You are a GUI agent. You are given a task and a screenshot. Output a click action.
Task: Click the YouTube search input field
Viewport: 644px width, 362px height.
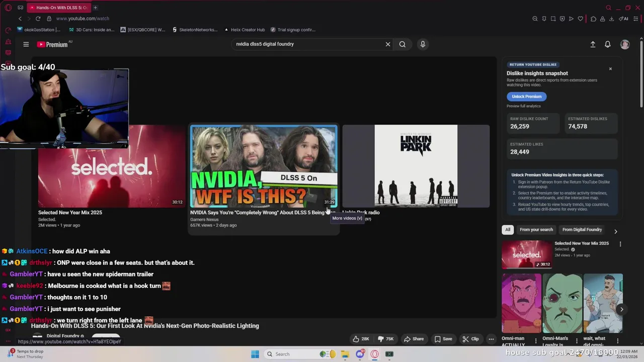[x=307, y=44]
